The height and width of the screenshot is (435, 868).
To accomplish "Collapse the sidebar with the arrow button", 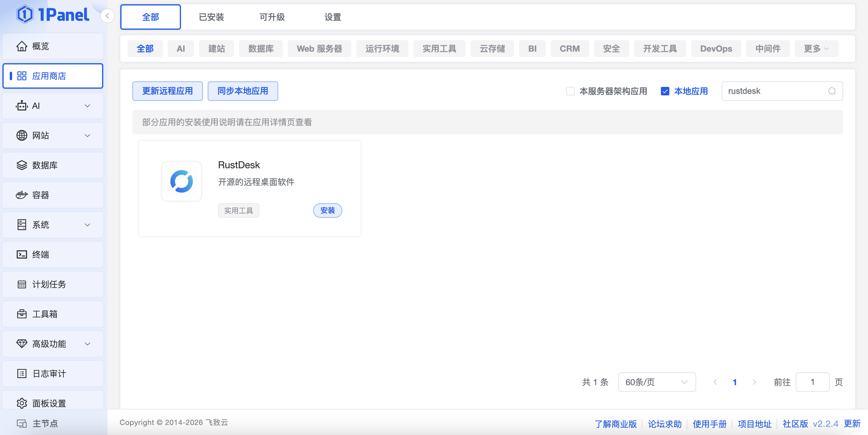I will pyautogui.click(x=107, y=16).
